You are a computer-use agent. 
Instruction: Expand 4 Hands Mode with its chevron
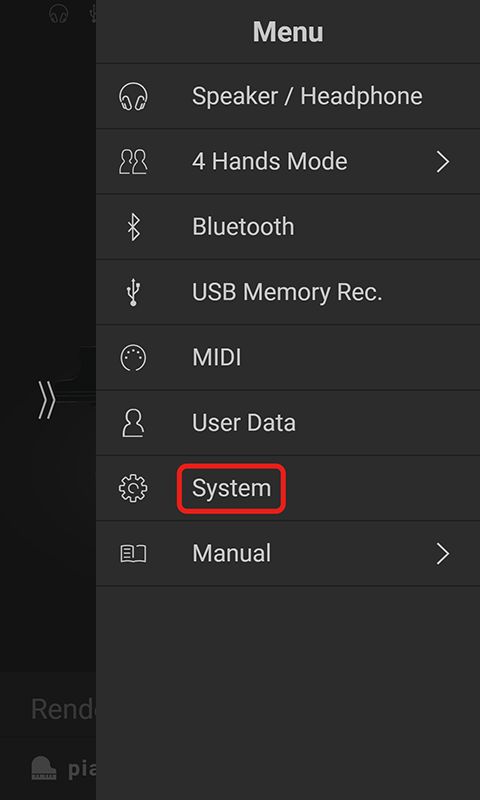[x=443, y=162]
